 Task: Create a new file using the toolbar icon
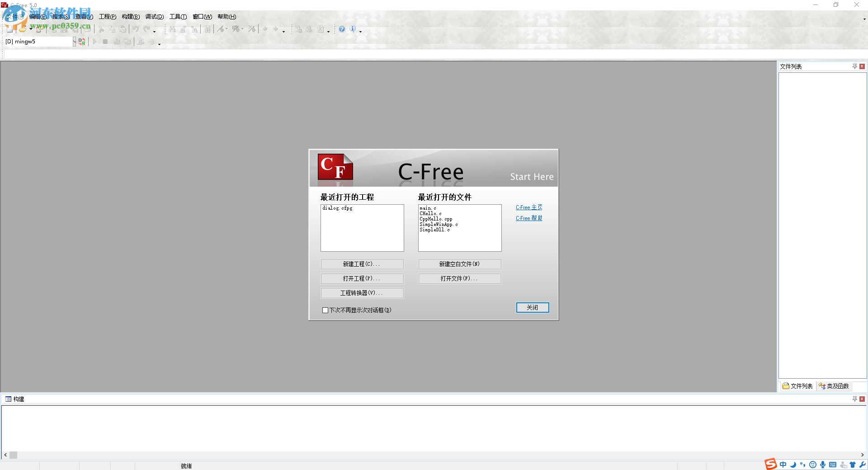pos(10,29)
